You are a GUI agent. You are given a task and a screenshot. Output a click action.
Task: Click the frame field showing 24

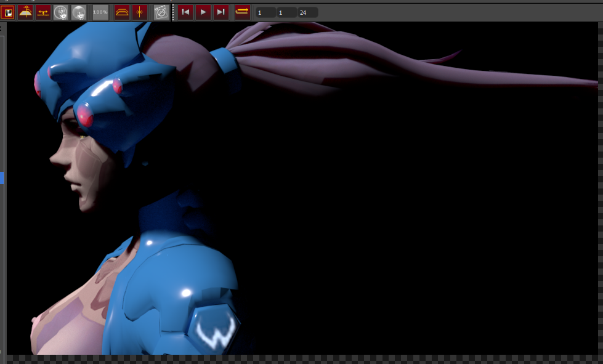[307, 12]
